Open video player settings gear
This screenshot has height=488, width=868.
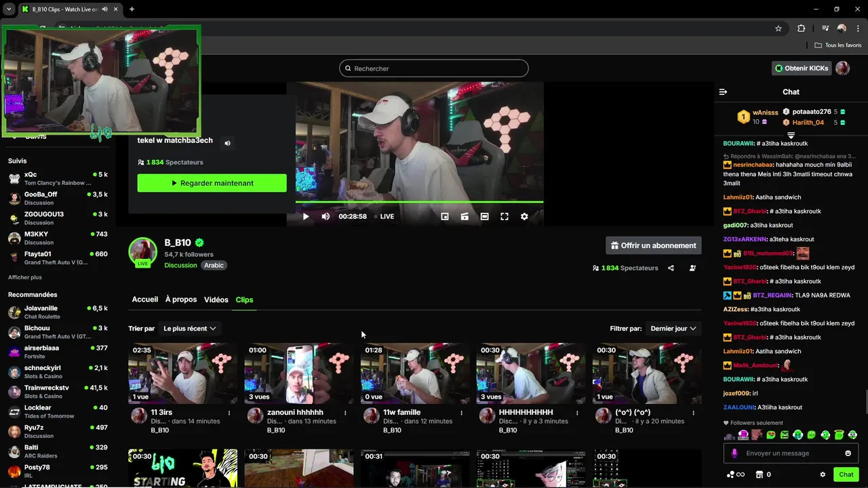click(x=524, y=217)
